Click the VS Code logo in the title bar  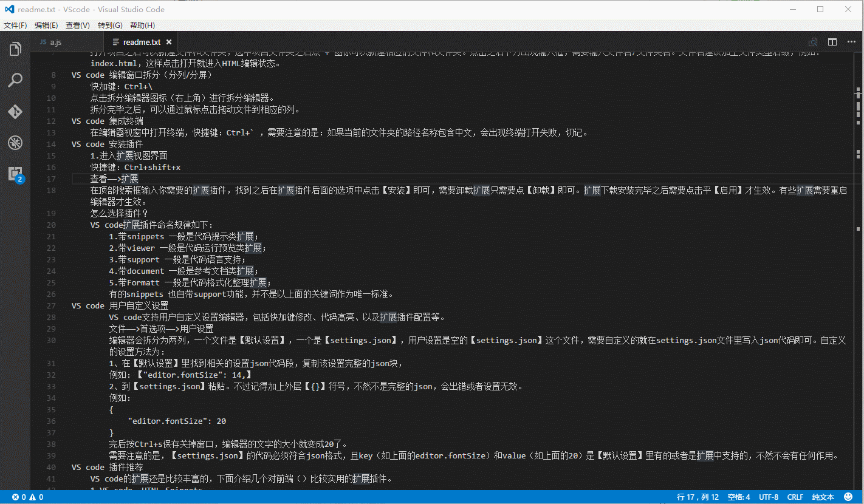pos(9,10)
